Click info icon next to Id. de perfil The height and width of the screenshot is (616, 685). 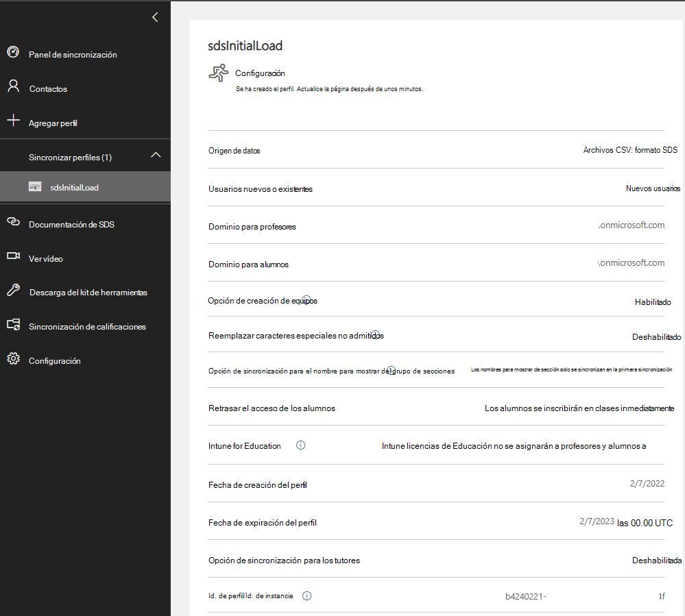307,596
